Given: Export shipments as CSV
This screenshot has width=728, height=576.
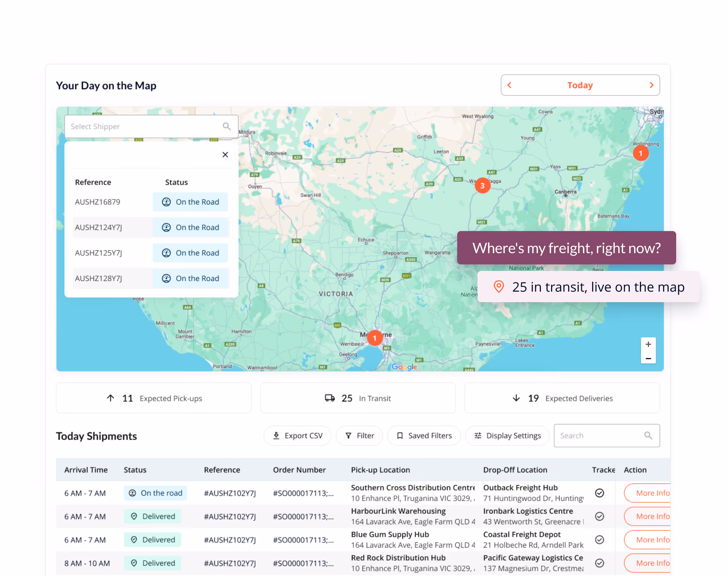Looking at the screenshot, I should [297, 436].
